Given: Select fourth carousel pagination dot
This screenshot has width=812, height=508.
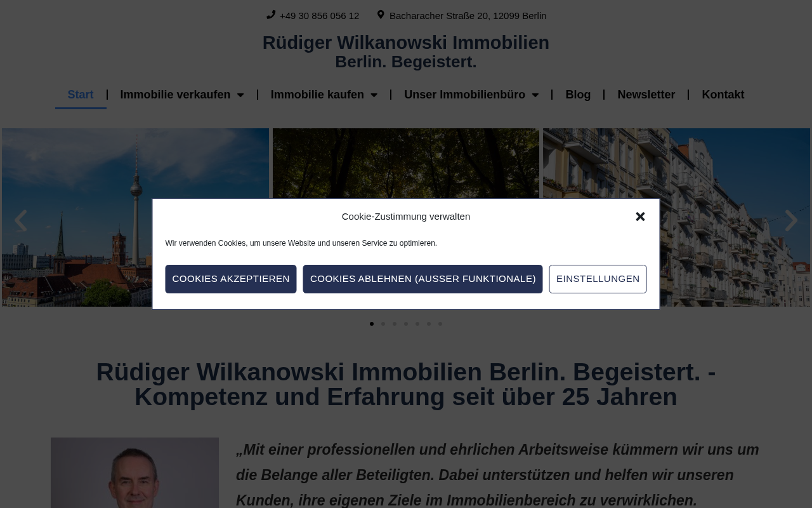Looking at the screenshot, I should click(x=406, y=324).
